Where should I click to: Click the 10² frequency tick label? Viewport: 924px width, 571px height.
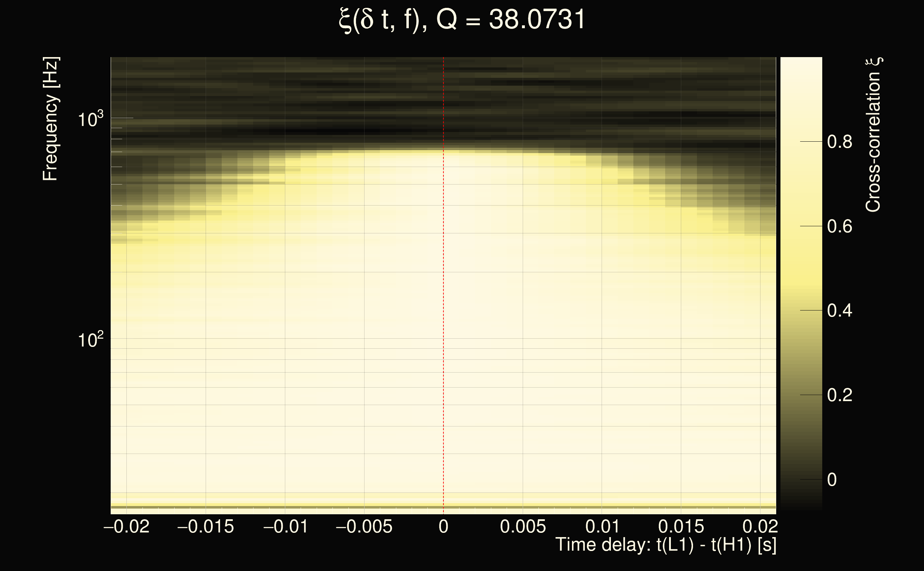pyautogui.click(x=90, y=340)
